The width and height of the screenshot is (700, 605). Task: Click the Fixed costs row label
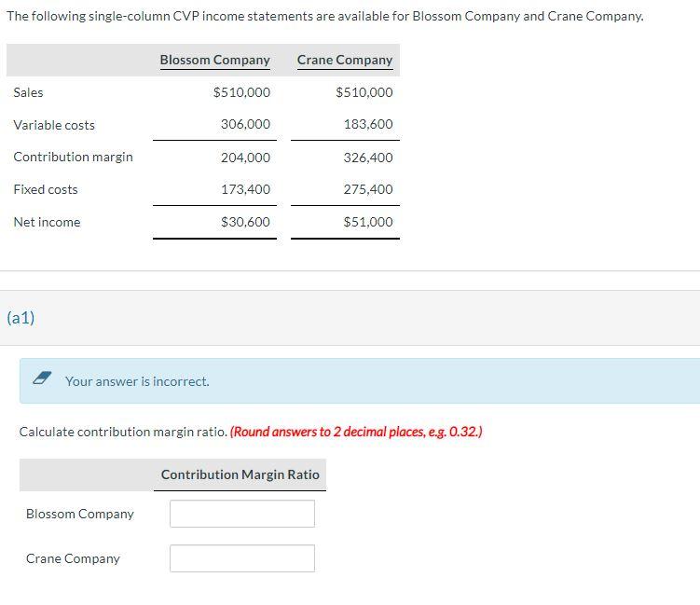(x=46, y=189)
